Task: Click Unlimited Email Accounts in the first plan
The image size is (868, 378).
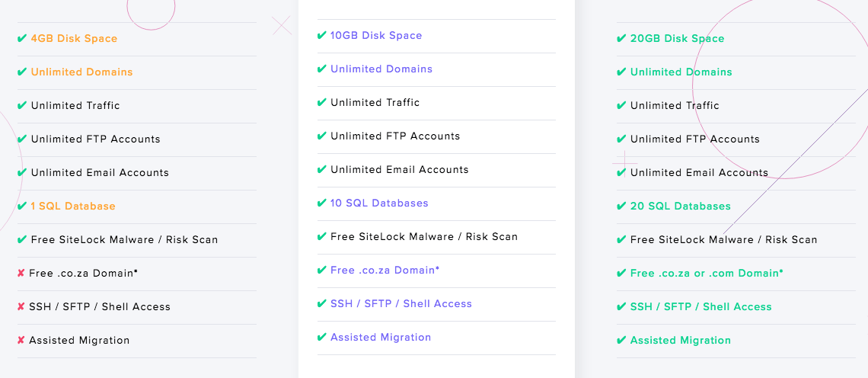Action: coord(100,172)
